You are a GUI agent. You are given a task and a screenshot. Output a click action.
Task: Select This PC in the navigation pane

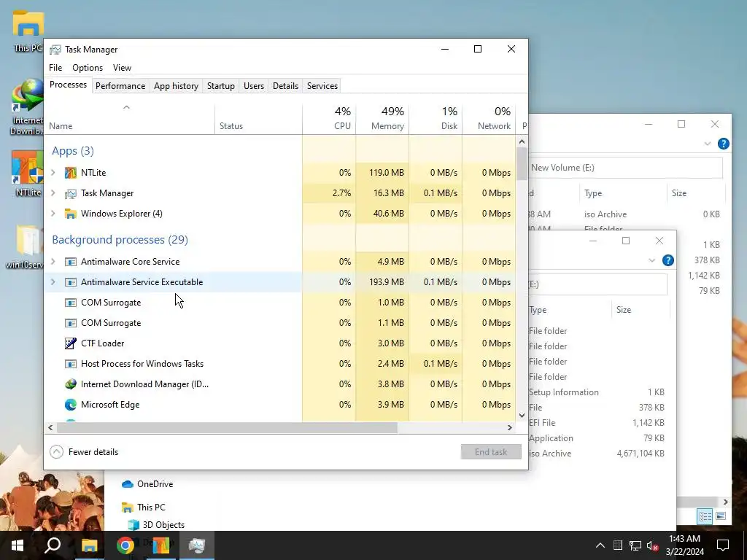(x=144, y=507)
